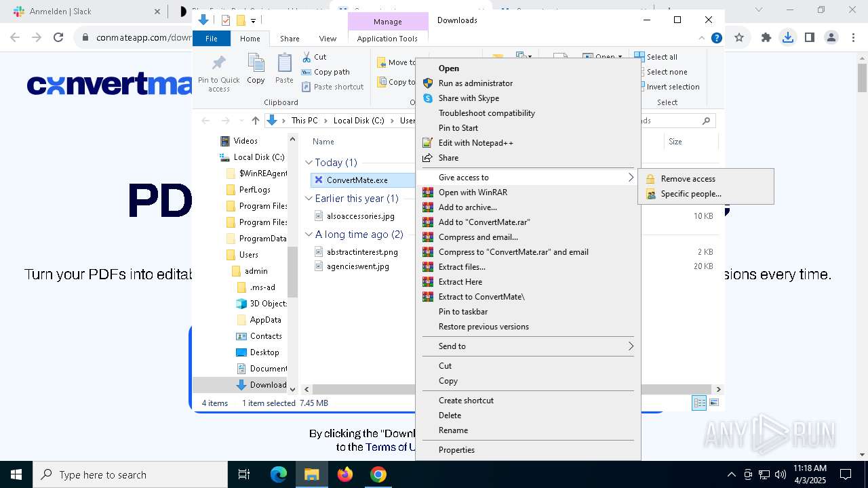Click the Windows search box
The height and width of the screenshot is (488, 868).
(130, 474)
